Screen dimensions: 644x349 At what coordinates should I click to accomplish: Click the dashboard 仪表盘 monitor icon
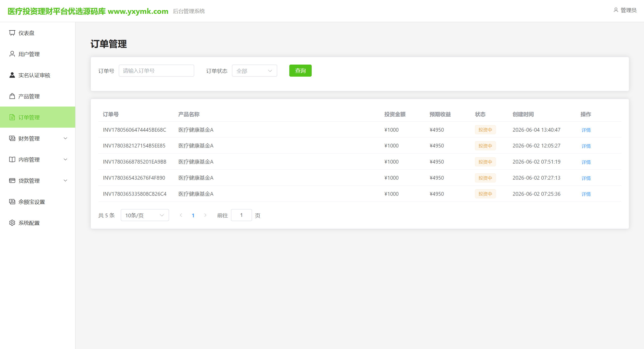(x=12, y=33)
